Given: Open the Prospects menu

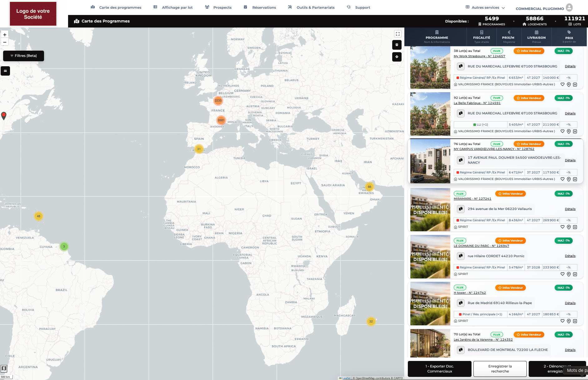Looking at the screenshot, I should point(218,7).
